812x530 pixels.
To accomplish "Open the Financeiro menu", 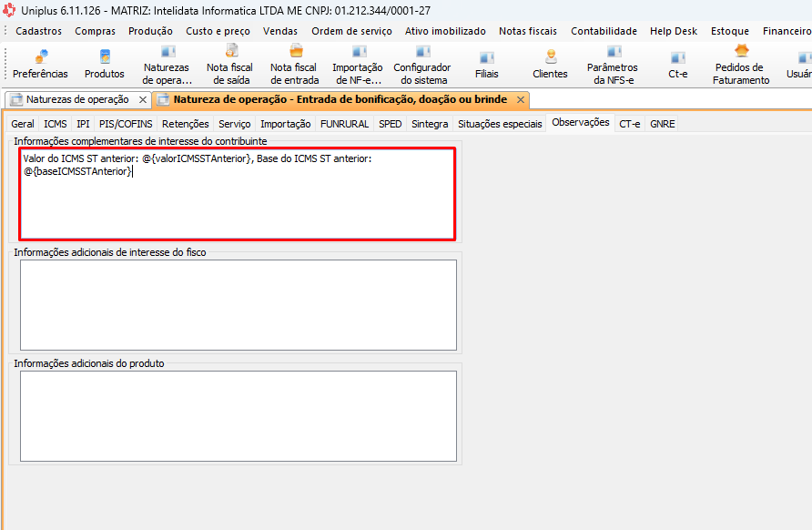I will [x=787, y=31].
